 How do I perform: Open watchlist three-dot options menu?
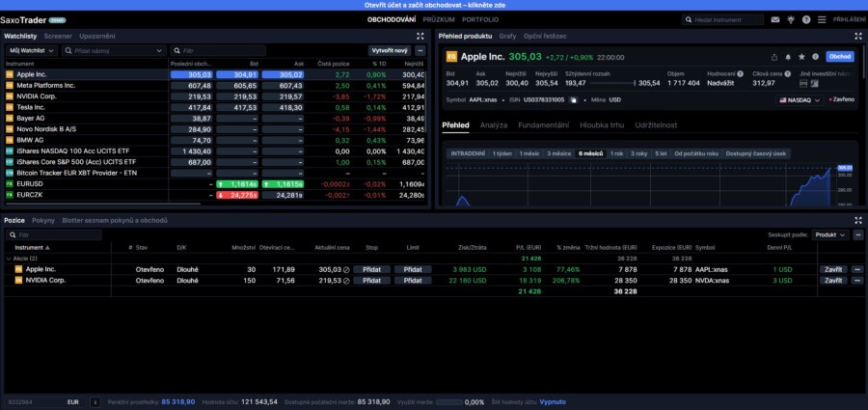coord(420,50)
